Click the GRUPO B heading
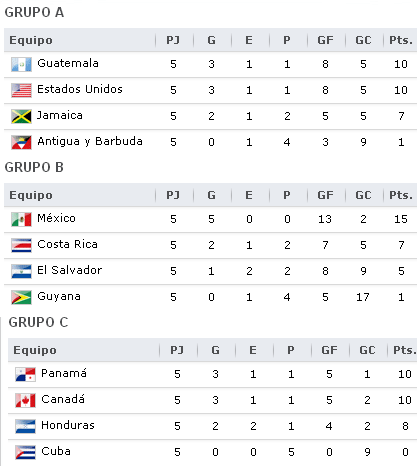417x468 pixels. [x=34, y=167]
